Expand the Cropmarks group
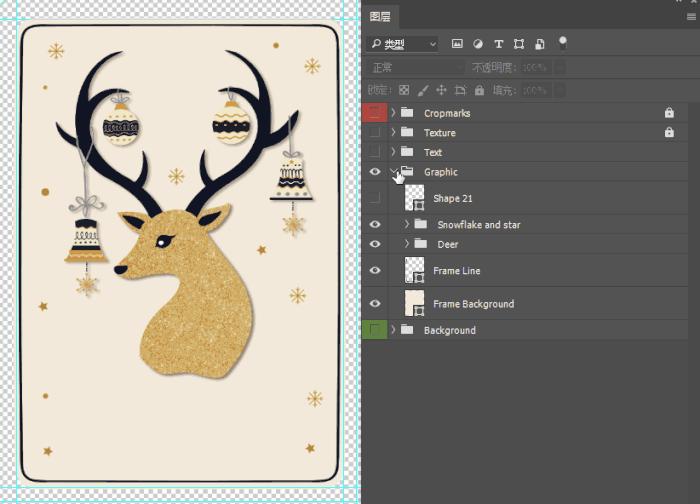The height and width of the screenshot is (504, 700). click(393, 113)
